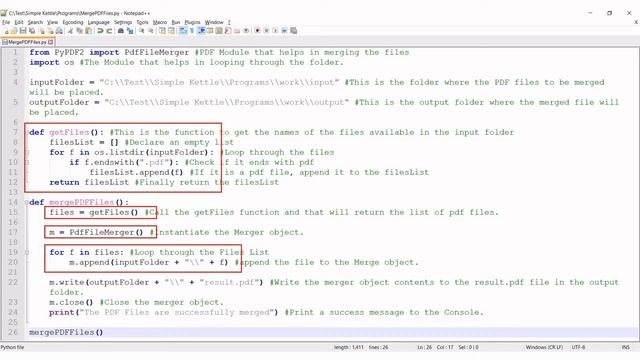Click the Print toolbar icon
This screenshot has height=360, width=640.
59,31
